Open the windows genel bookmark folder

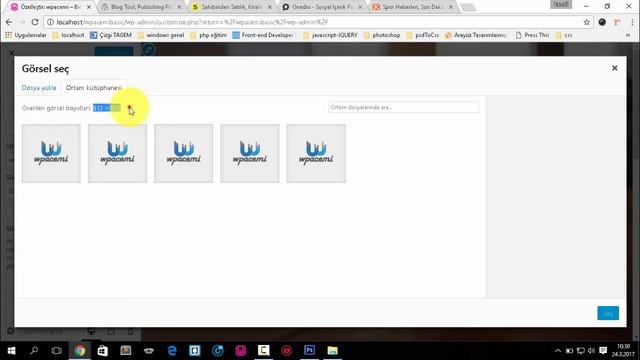[x=161, y=35]
